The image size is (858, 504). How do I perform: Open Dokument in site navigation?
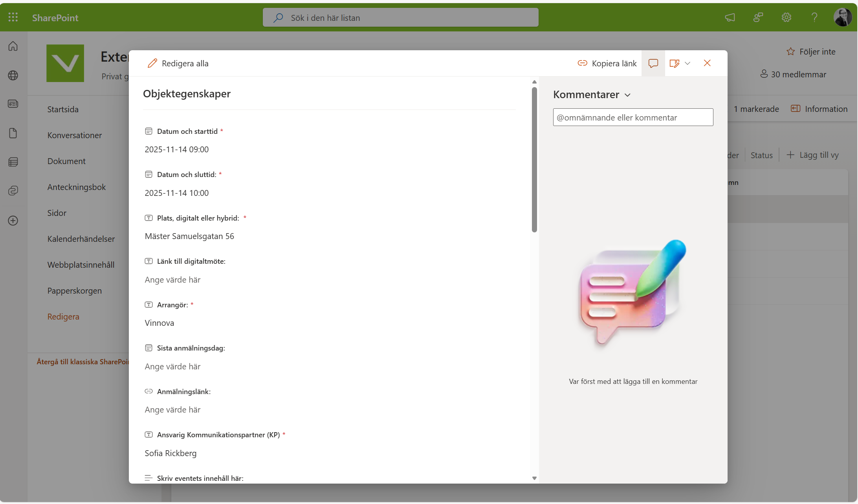point(66,161)
